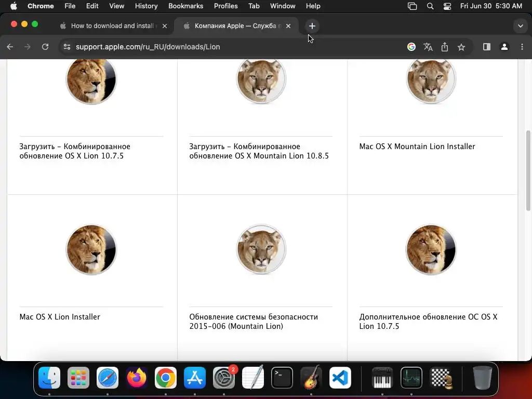
Task: Open System Settings from the Dock
Action: point(224,378)
